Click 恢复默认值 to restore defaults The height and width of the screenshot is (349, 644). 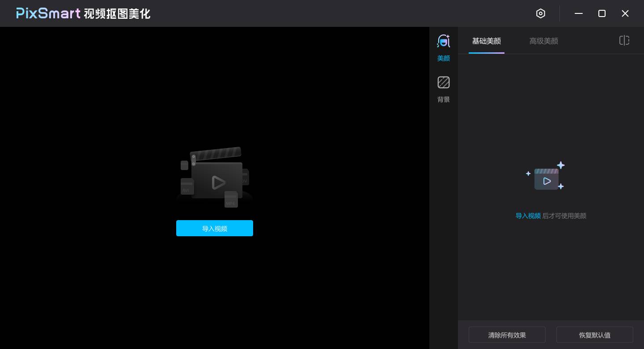(595, 335)
